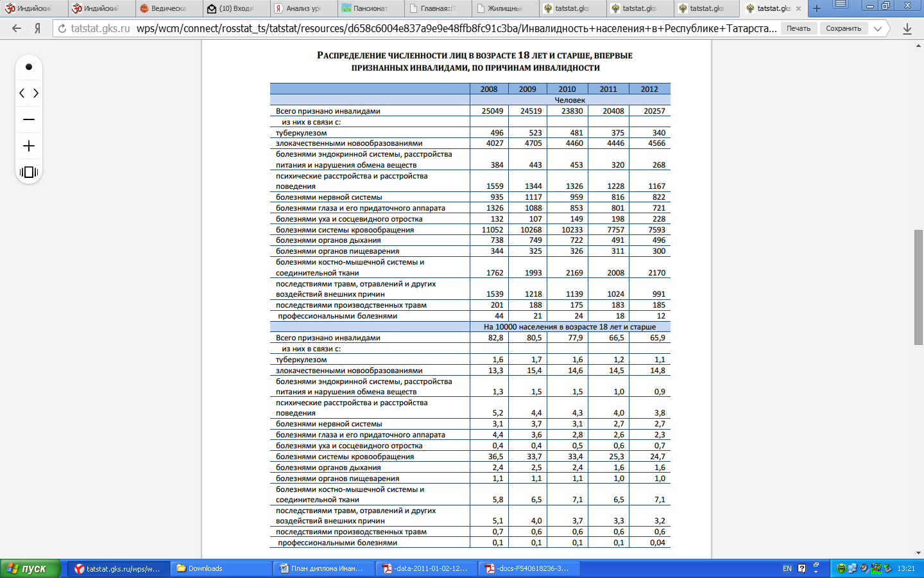Click the vertical scrollbar thumb
The height and width of the screenshot is (578, 924).
click(x=919, y=287)
